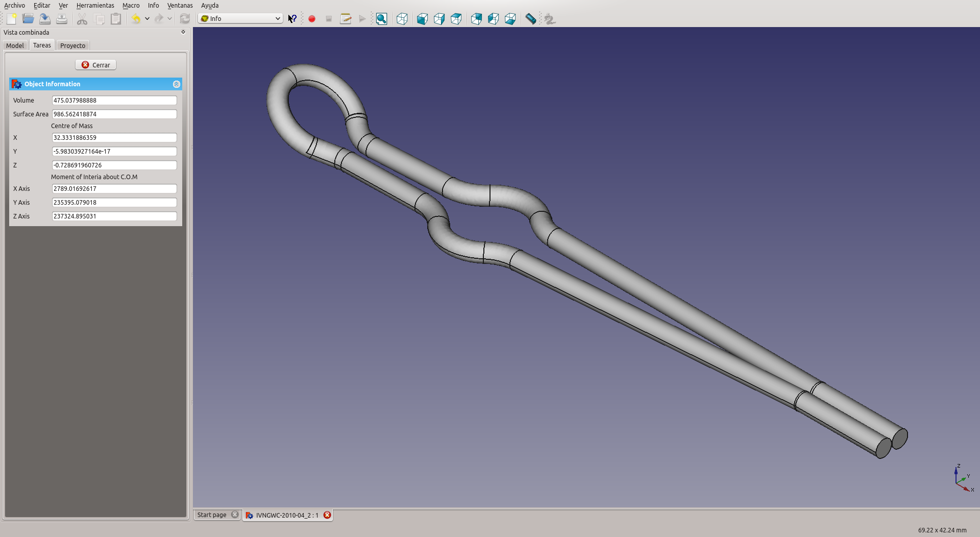Viewport: 980px width, 537px height.
Task: Open the Editar menu
Action: point(42,5)
